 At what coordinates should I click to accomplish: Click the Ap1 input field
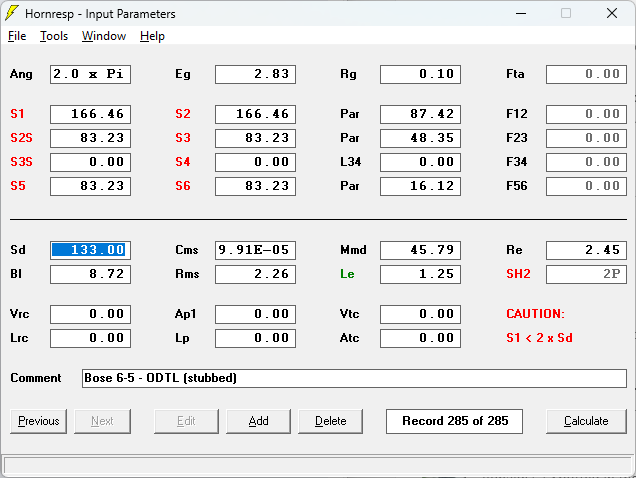tap(256, 314)
